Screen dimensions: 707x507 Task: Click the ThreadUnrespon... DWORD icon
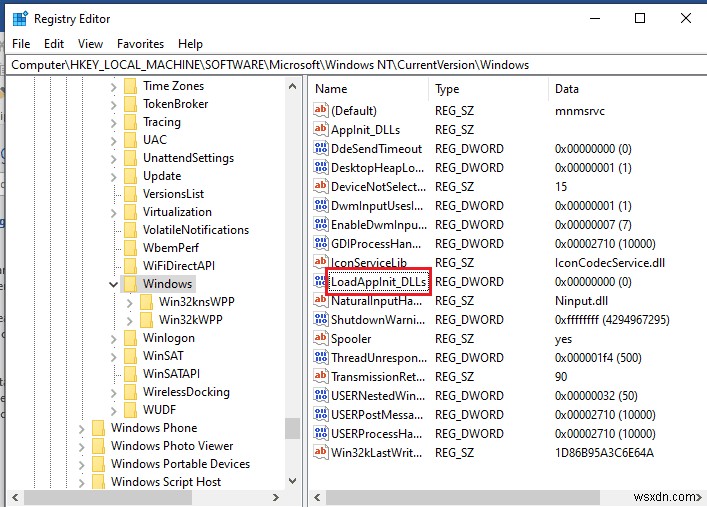[x=321, y=357]
